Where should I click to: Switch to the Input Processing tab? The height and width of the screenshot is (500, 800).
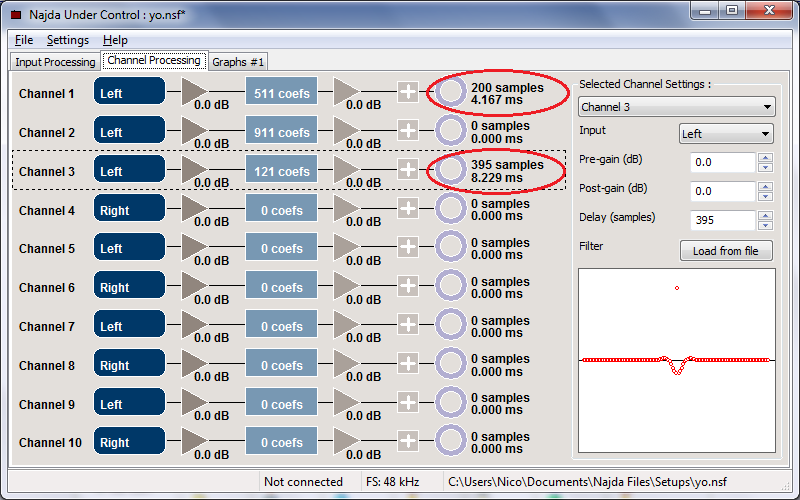tap(55, 62)
